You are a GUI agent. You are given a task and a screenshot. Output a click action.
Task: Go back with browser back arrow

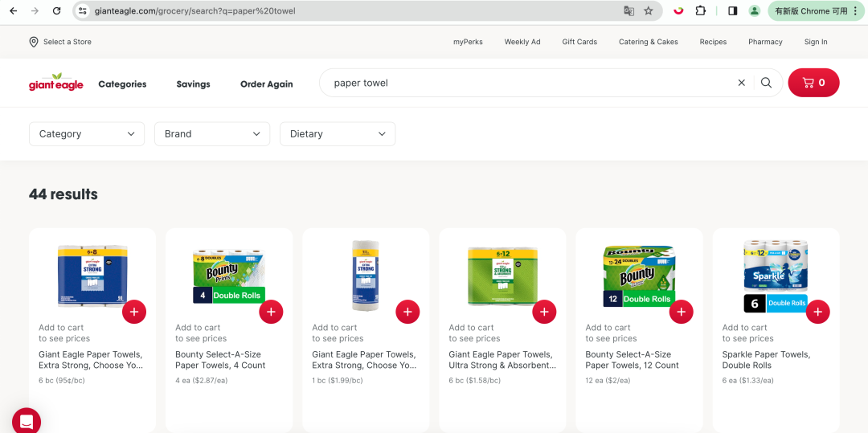[x=14, y=11]
